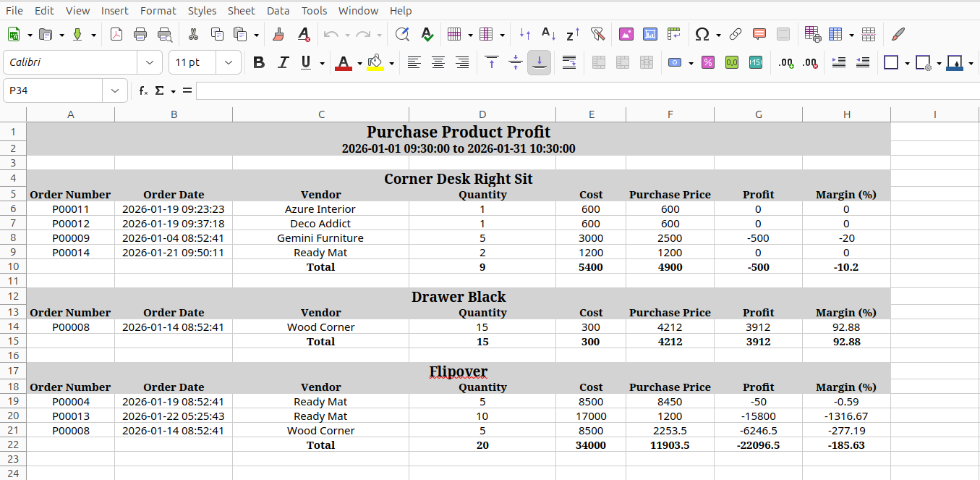Click the Name Box showing P34
Viewport: 980px width, 480px height.
[52, 90]
